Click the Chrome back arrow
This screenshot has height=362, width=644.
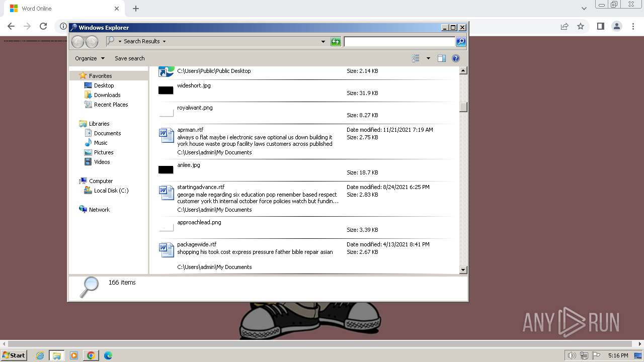[11, 26]
